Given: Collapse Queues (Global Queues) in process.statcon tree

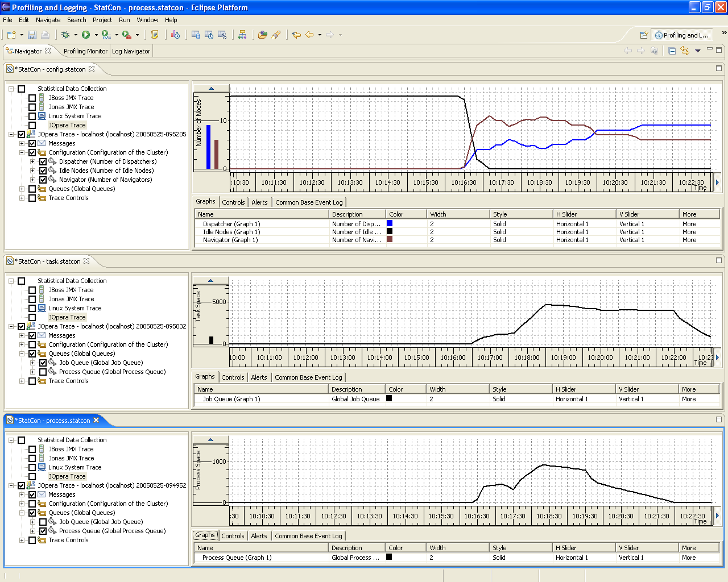Looking at the screenshot, I should 22,513.
